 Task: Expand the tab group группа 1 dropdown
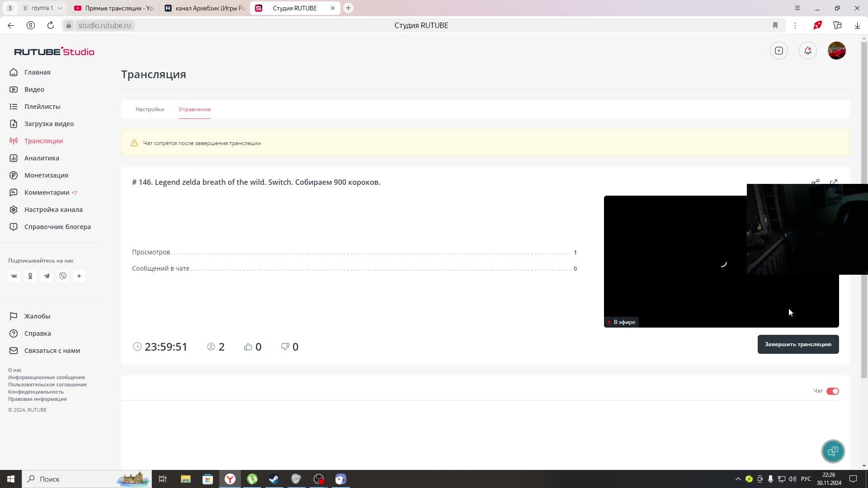[x=60, y=8]
